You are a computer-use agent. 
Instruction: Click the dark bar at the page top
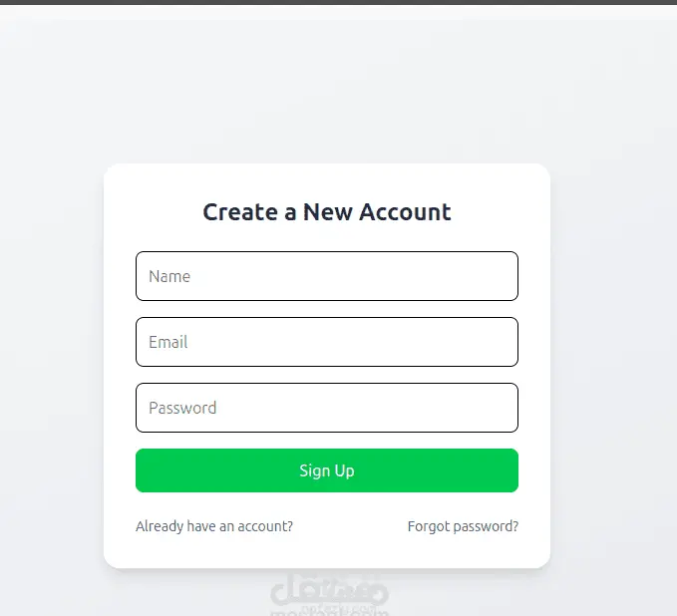coord(339,2)
